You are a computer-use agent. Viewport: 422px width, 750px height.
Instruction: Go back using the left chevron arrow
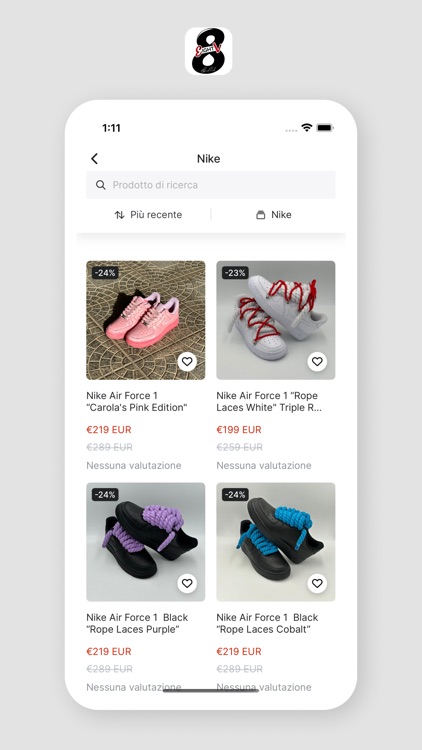pos(94,159)
